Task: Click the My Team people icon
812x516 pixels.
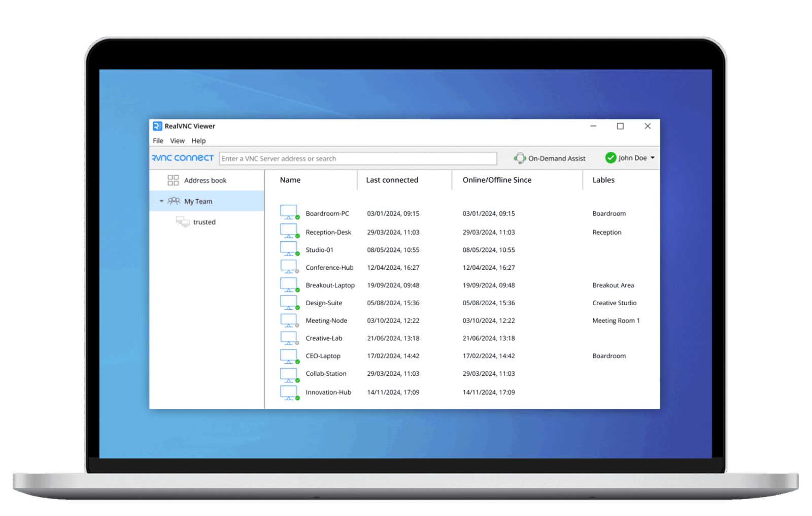Action: [x=174, y=201]
